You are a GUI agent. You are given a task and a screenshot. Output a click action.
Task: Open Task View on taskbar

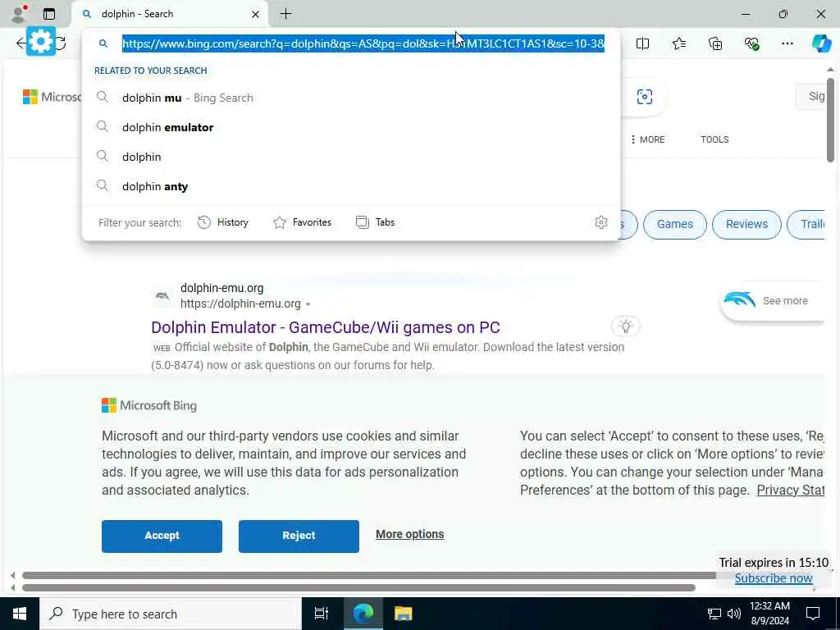pyautogui.click(x=322, y=614)
